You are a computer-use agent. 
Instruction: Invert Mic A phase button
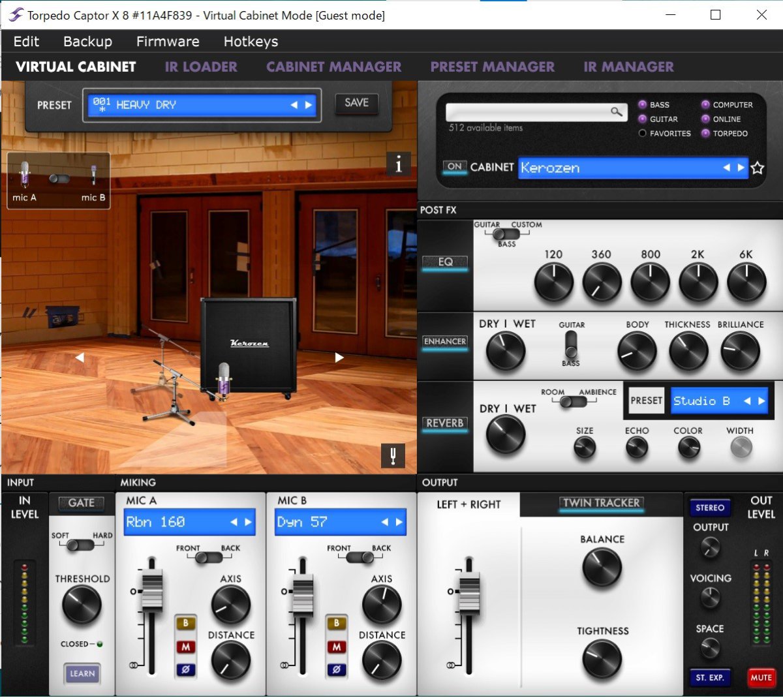click(x=185, y=669)
